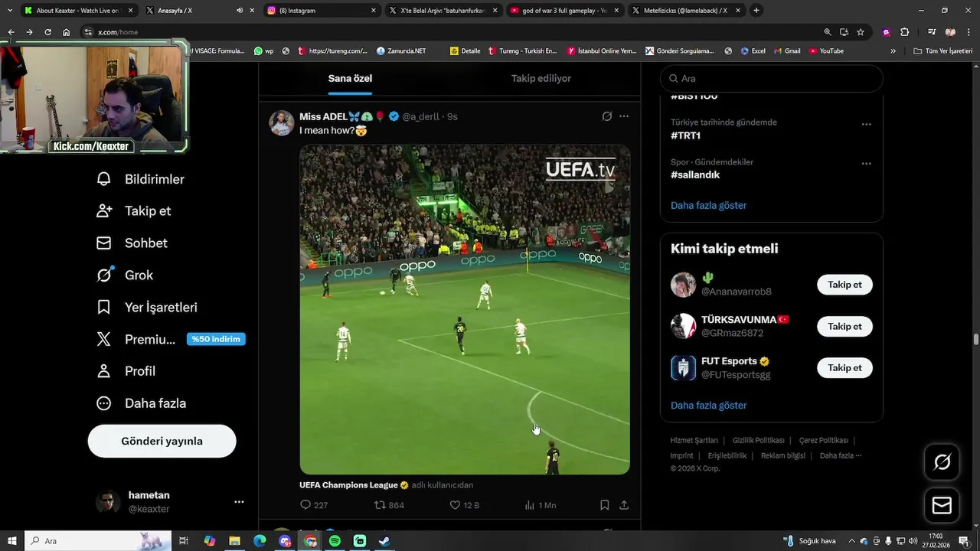Like the post showing 12 B

[x=455, y=505]
